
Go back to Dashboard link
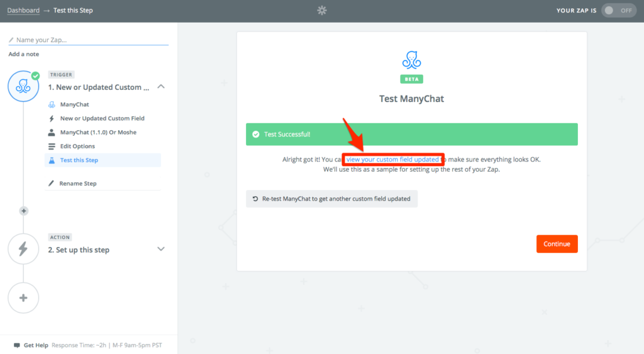(x=23, y=10)
